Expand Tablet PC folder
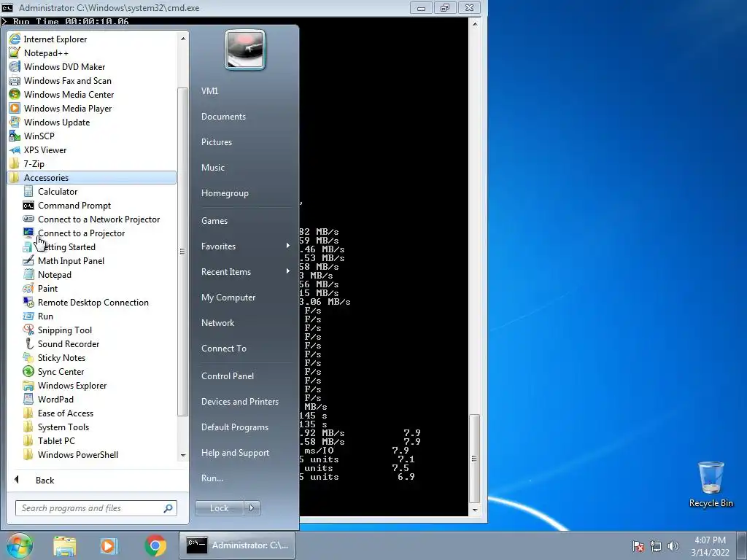This screenshot has height=560, width=747. [x=56, y=440]
